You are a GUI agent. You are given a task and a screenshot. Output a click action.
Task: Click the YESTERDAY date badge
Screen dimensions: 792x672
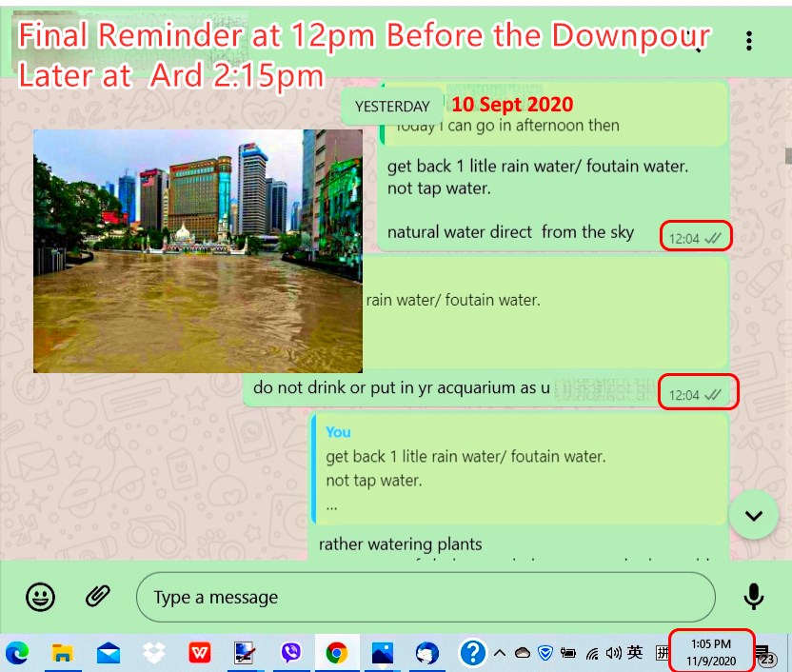click(x=392, y=107)
